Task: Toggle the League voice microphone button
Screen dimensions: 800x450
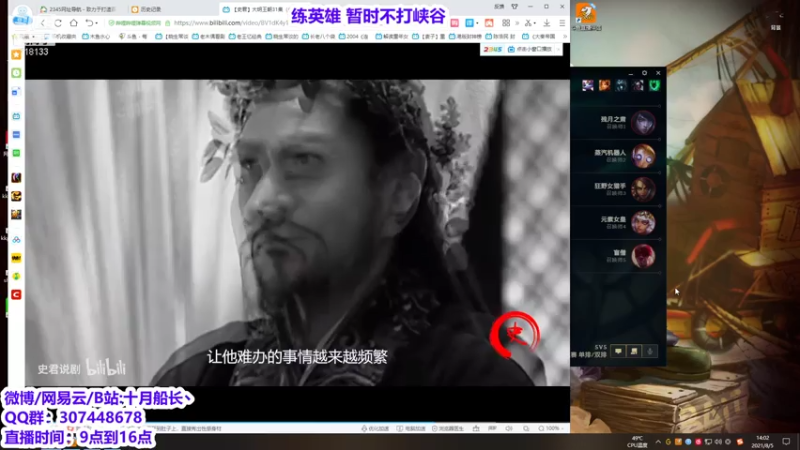Action: [650, 351]
